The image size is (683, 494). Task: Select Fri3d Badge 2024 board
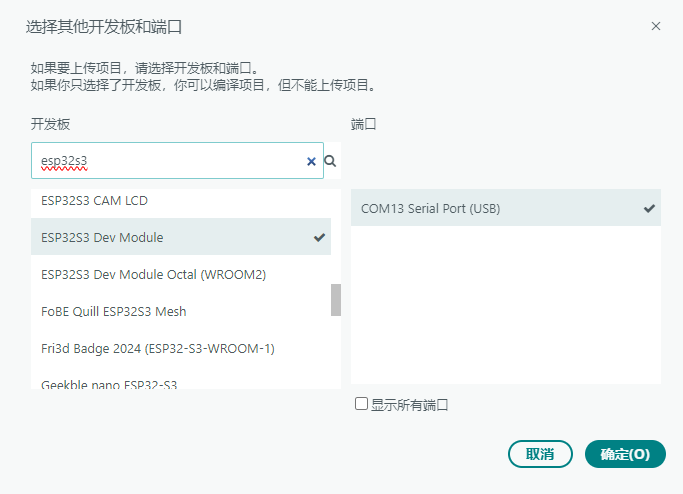(x=158, y=348)
